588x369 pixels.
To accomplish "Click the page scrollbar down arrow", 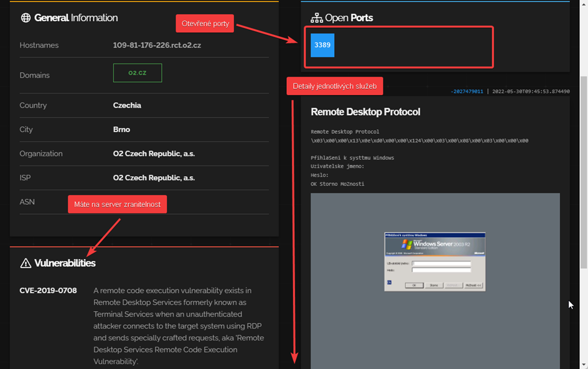I will coord(584,364).
